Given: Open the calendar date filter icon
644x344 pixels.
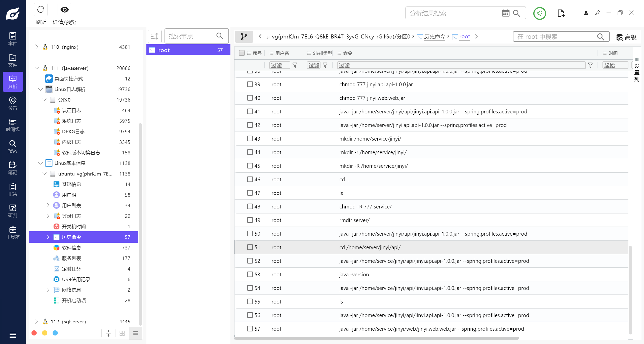Looking at the screenshot, I should [x=505, y=13].
